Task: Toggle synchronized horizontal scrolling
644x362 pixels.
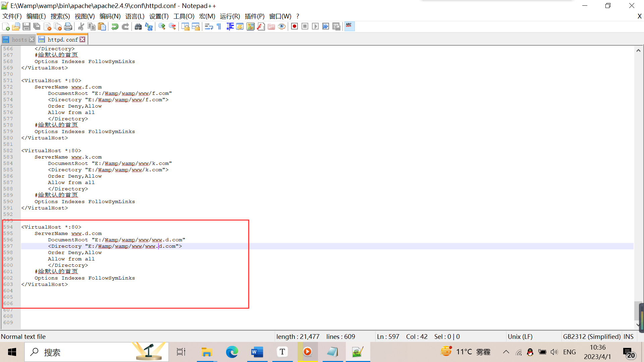Action: point(196,26)
